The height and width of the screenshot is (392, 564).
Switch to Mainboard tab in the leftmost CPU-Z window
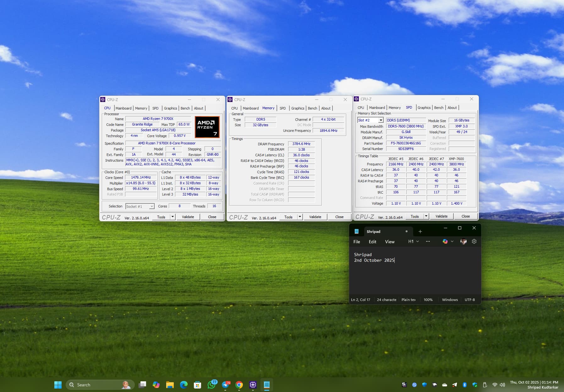point(123,108)
